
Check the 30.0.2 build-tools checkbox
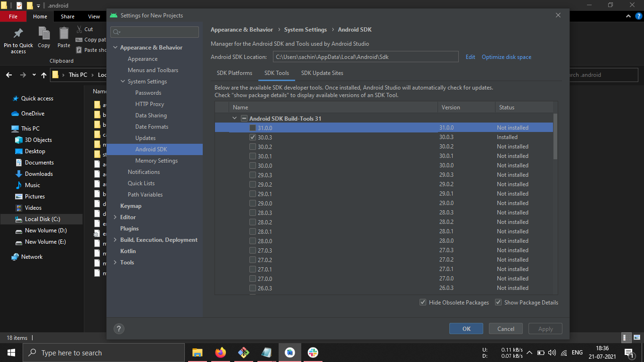(x=253, y=147)
